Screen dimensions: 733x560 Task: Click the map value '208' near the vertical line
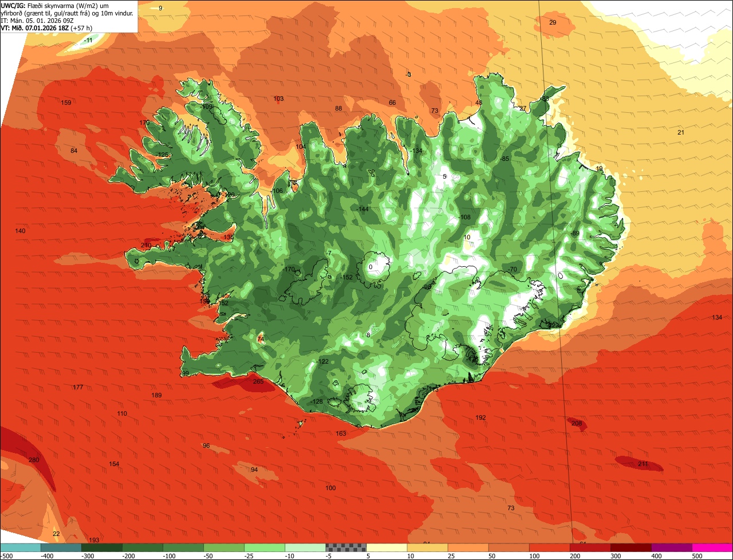click(577, 424)
